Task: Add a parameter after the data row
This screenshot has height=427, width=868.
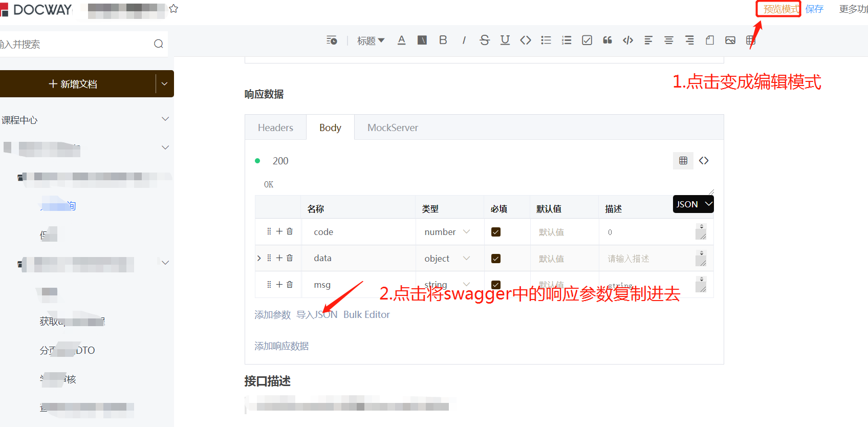Action: pos(279,258)
